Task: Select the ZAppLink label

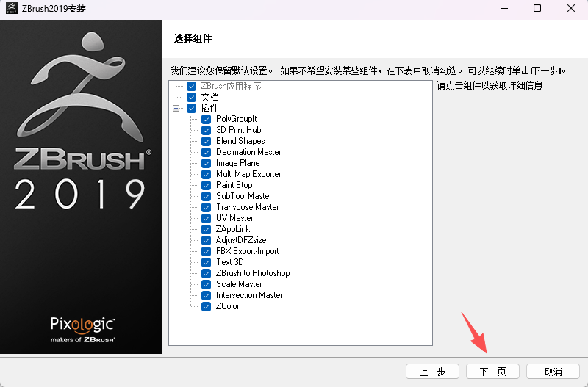Action: point(233,229)
